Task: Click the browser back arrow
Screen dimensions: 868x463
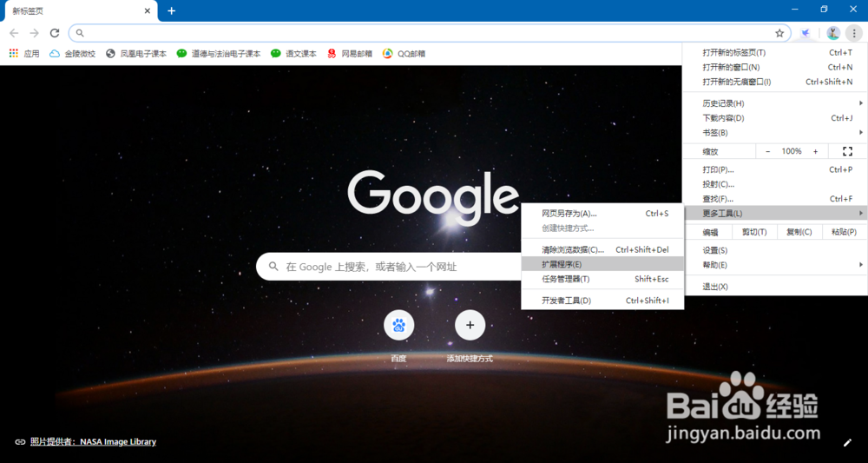Action: [14, 33]
